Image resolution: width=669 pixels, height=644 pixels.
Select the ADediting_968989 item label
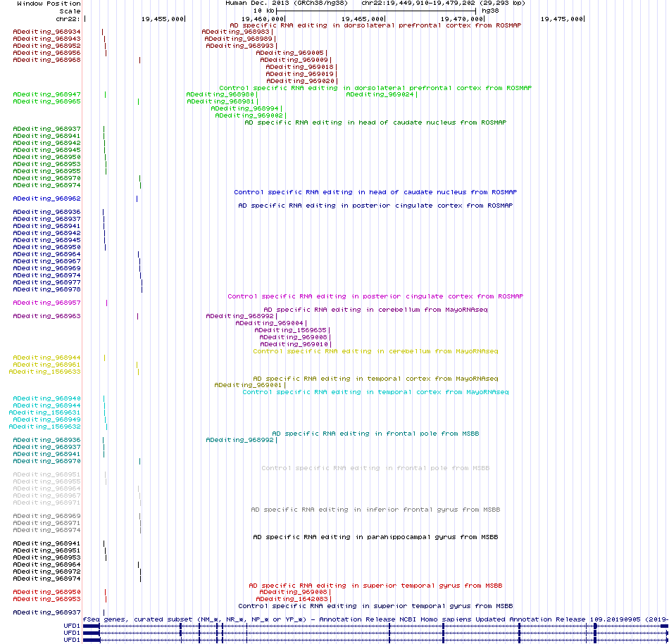[x=239, y=39]
